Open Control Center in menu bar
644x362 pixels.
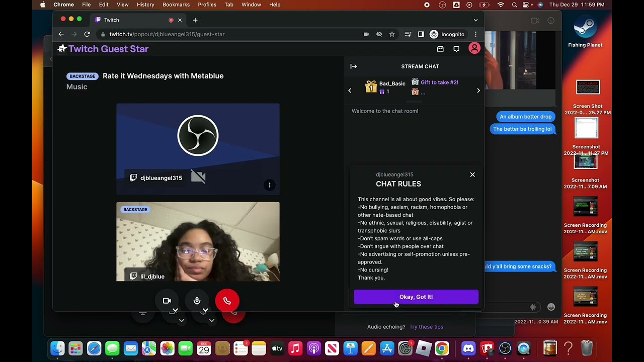[527, 5]
